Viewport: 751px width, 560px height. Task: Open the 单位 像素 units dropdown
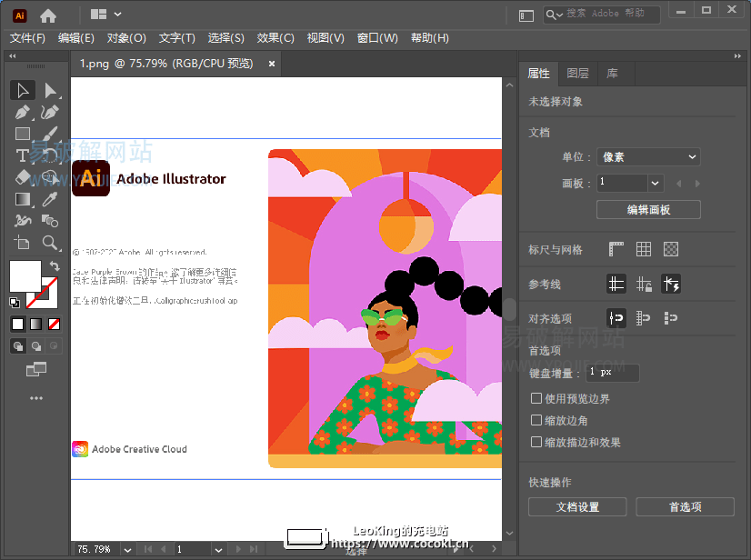tap(648, 156)
